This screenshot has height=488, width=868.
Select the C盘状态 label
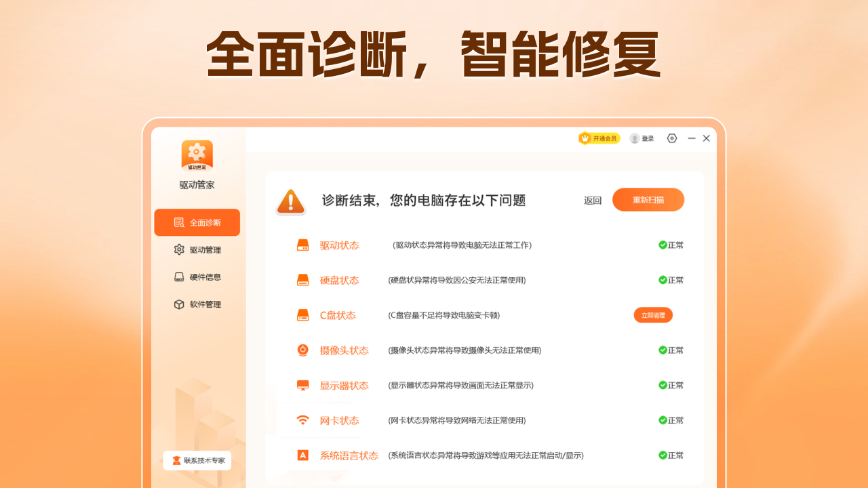(338, 315)
